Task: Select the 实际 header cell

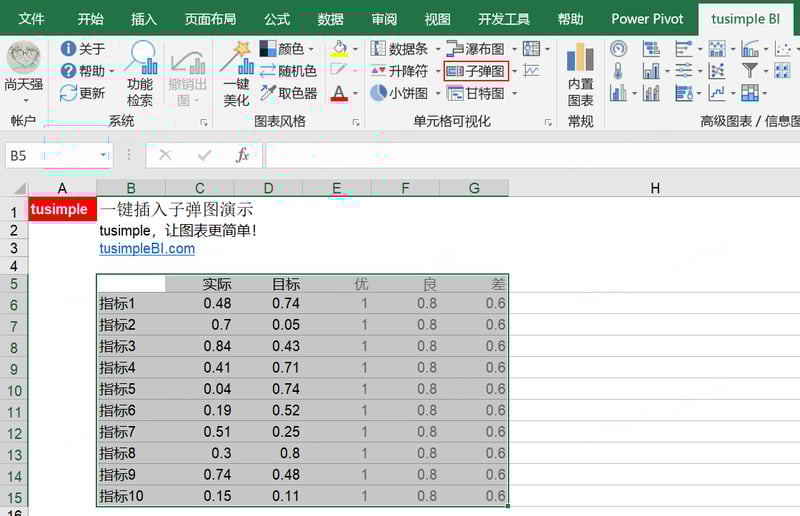Action: coord(199,284)
